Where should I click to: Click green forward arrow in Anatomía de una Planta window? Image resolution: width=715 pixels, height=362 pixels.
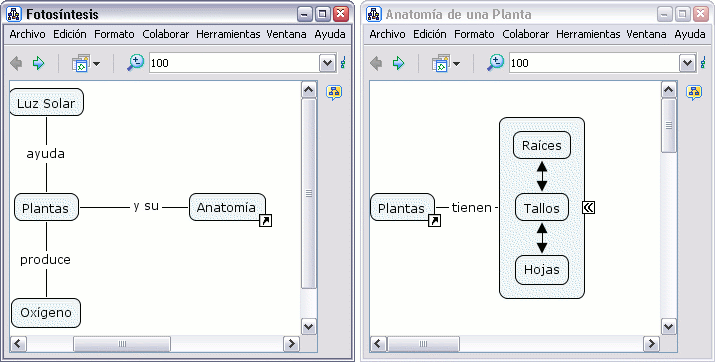tap(399, 63)
